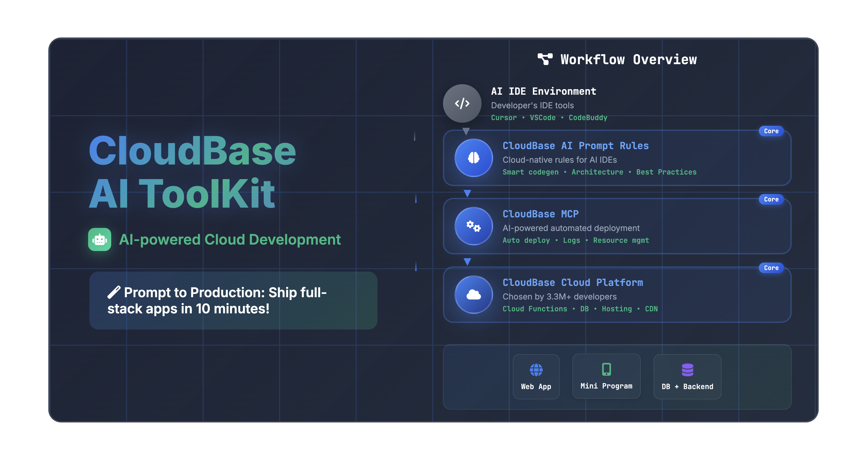Viewport: 868px width, 463px height.
Task: Click 'Cloud Functions • DB • Hosting • CDN' line
Action: pyautogui.click(x=580, y=309)
